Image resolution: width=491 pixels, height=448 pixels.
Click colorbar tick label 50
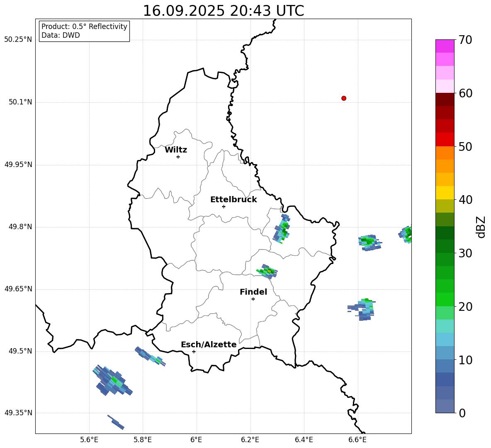(x=465, y=146)
